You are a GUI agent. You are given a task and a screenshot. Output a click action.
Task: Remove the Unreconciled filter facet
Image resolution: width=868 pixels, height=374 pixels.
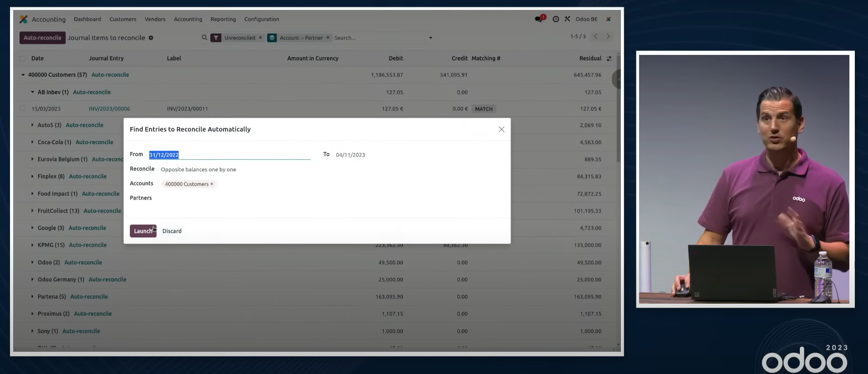coord(260,38)
